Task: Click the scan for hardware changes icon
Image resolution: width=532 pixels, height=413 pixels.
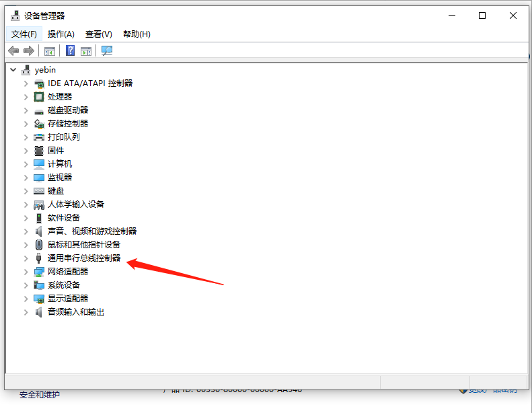Action: click(x=107, y=51)
